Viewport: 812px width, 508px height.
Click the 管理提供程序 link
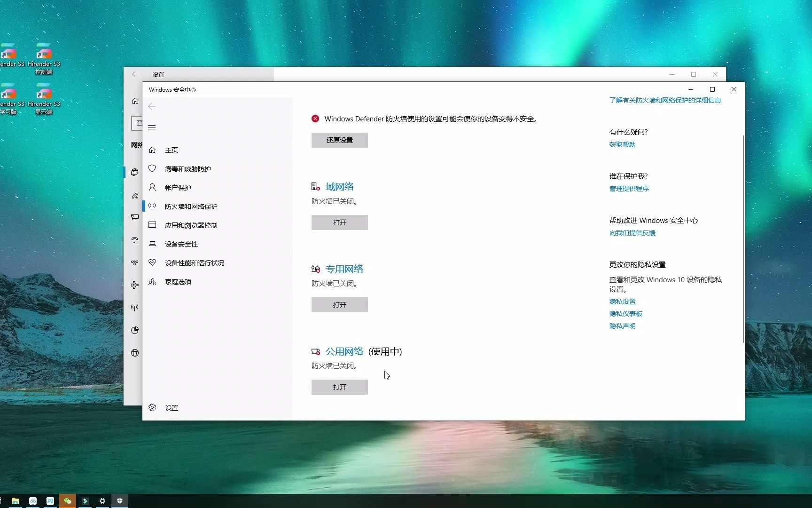629,189
